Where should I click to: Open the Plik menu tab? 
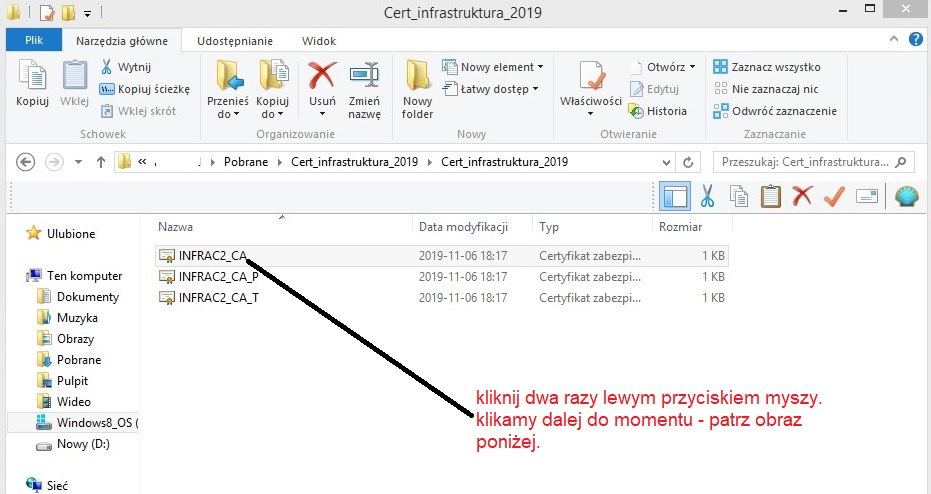pos(35,41)
